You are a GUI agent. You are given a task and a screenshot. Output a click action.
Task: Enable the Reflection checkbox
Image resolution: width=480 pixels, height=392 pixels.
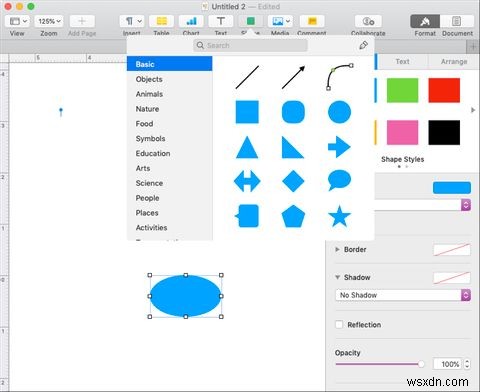coord(339,324)
